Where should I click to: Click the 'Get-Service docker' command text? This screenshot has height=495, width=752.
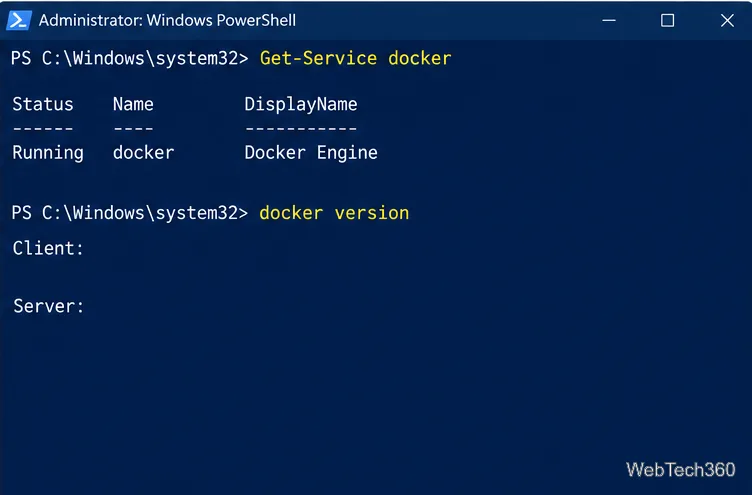click(355, 58)
